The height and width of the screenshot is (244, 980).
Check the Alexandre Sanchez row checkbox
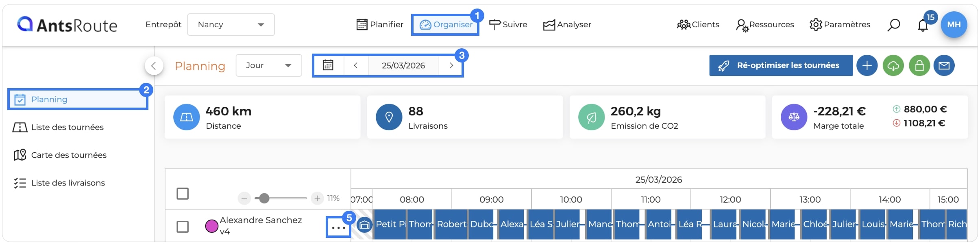tap(183, 227)
